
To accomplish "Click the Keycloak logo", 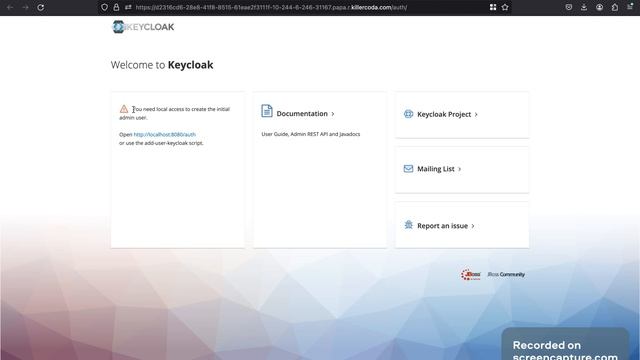I will (x=143, y=27).
